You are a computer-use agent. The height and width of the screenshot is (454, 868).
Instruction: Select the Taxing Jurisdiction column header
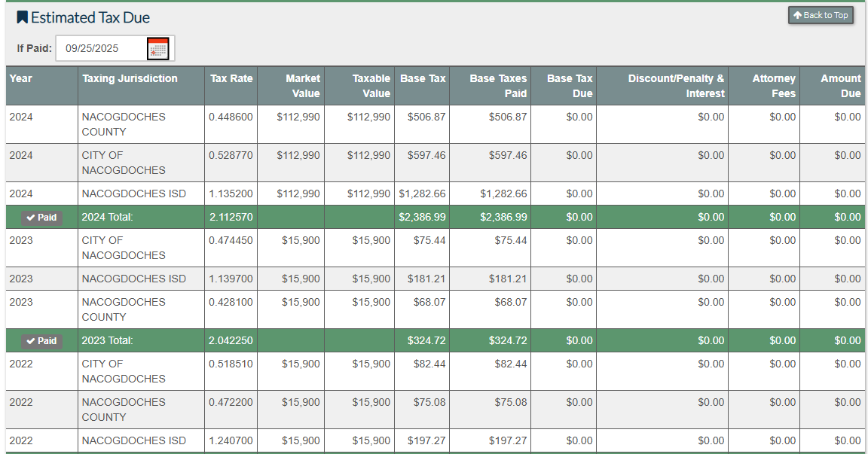(x=130, y=78)
